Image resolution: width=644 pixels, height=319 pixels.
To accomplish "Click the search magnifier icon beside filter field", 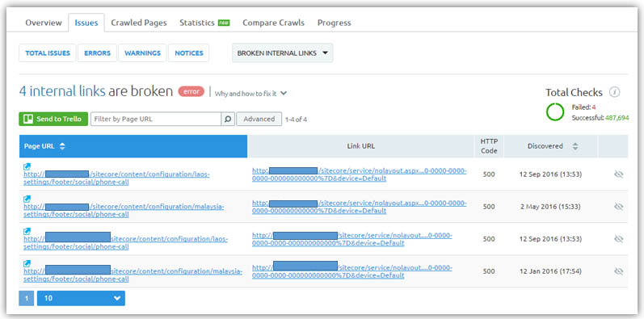I will click(x=228, y=119).
